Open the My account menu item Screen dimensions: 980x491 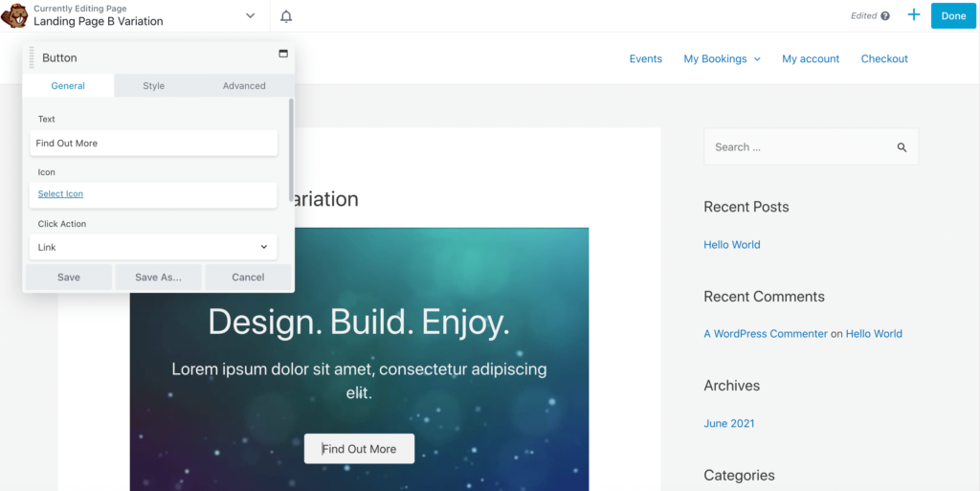[x=811, y=58]
